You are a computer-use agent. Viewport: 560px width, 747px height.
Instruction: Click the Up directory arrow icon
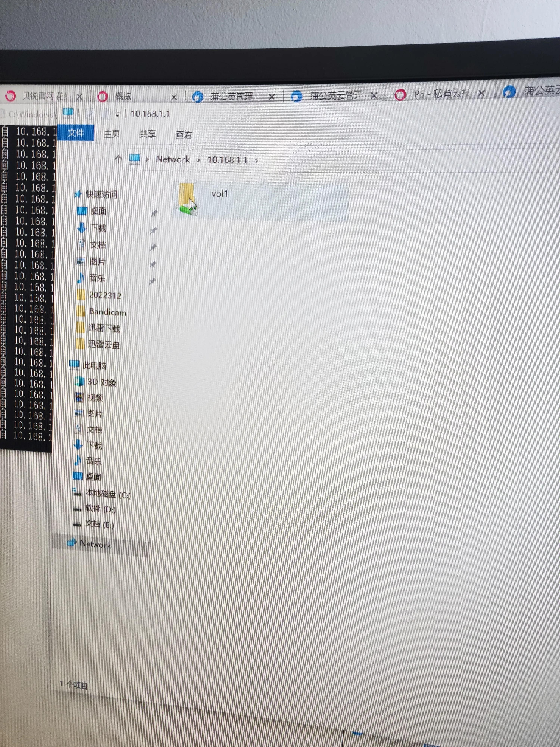(x=118, y=159)
